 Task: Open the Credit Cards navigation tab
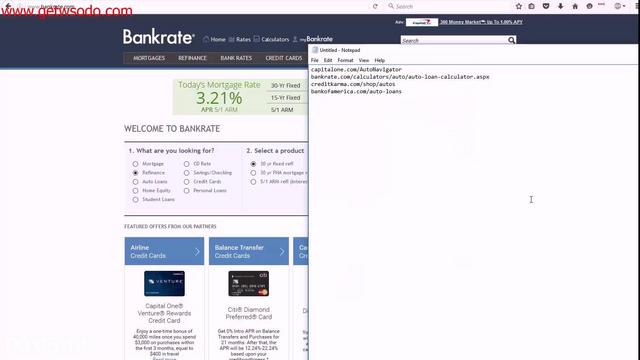click(284, 58)
